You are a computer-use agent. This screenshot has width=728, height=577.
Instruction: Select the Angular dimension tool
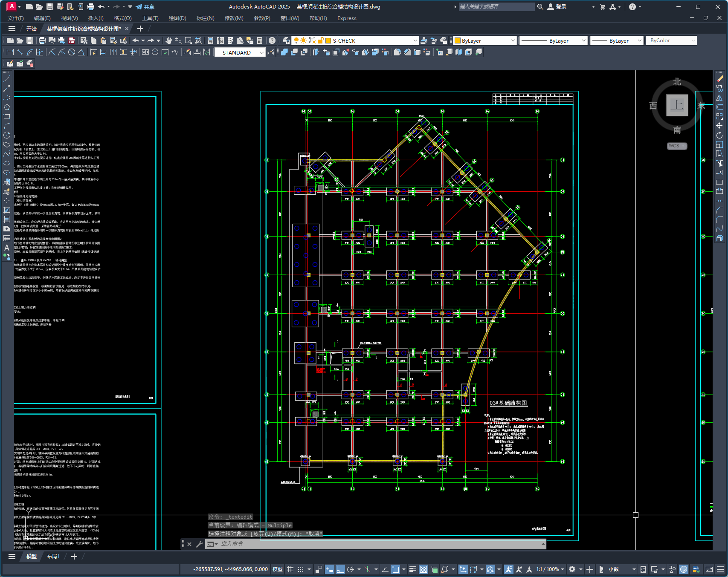tap(81, 52)
